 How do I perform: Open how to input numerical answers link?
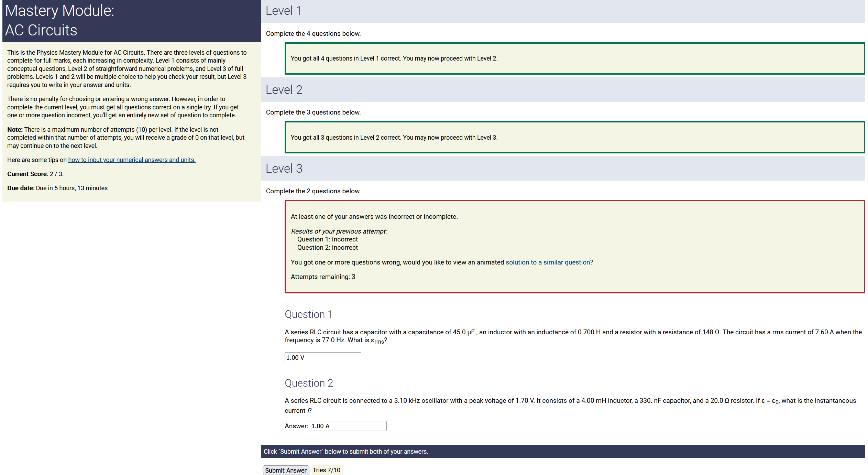[132, 160]
